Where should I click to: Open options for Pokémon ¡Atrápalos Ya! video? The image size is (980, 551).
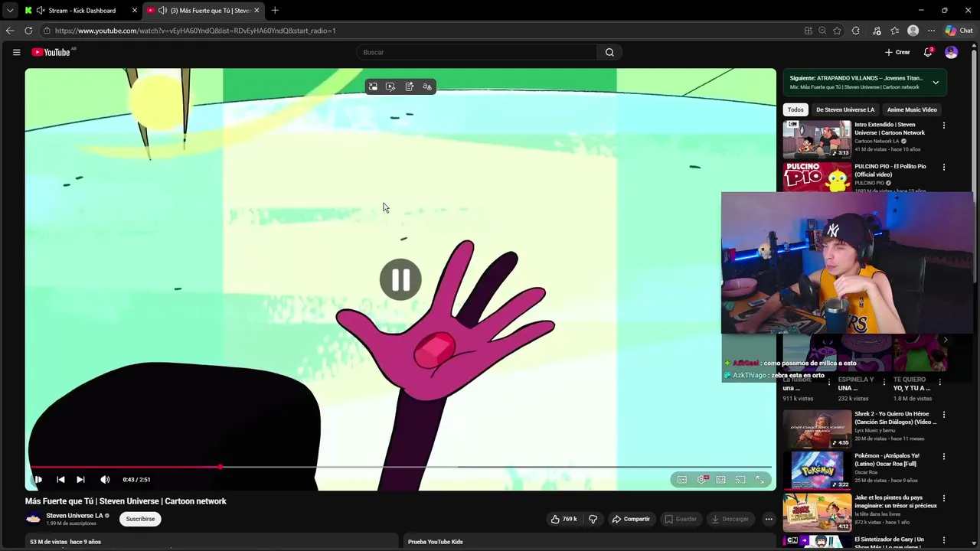[944, 456]
